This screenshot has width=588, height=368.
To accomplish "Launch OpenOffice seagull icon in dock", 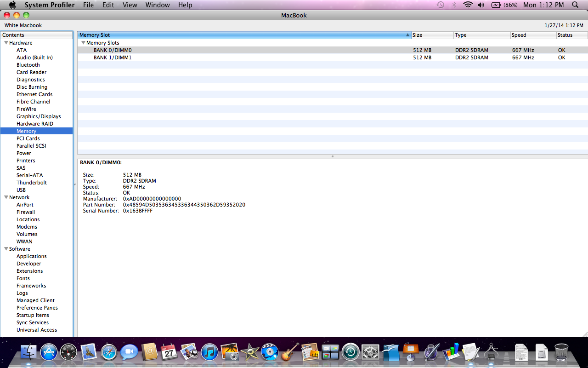I will 390,353.
